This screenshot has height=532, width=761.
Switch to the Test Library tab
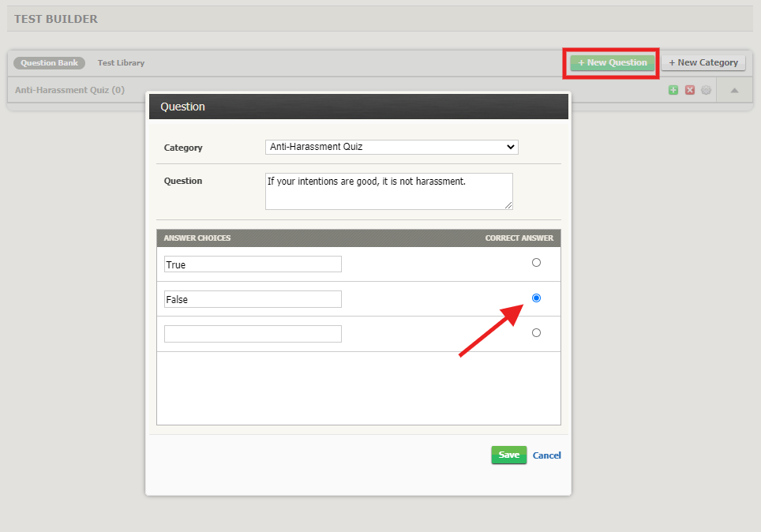[x=120, y=62]
